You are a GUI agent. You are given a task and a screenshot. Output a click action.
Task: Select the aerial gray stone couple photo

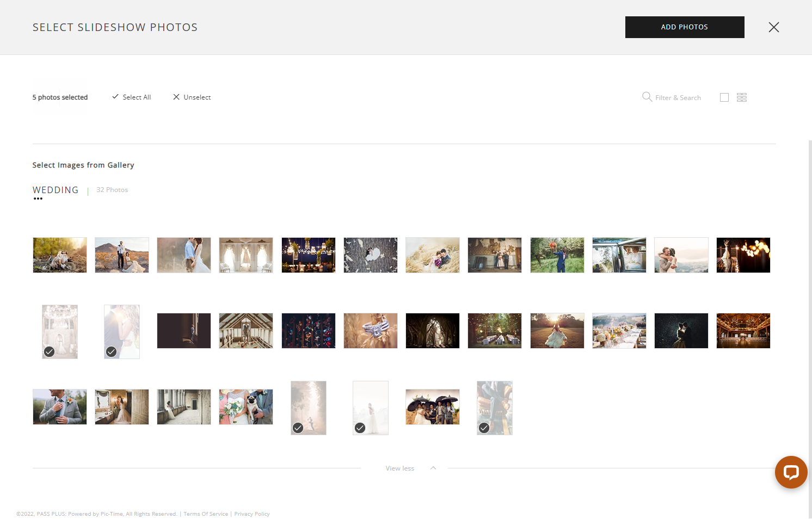[x=371, y=255]
